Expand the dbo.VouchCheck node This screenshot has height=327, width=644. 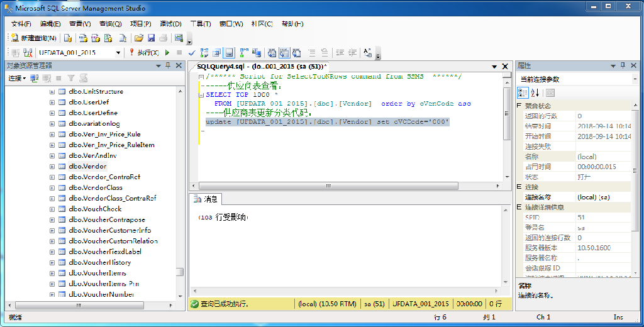[52, 209]
